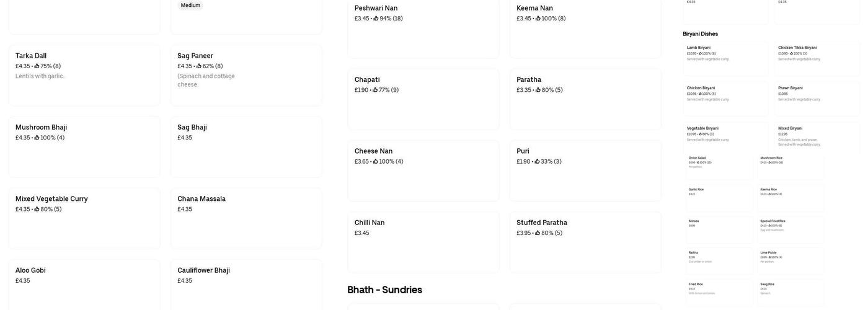
Task: Click Mushroom Bhaji's thumbs-up rating icon
Action: coord(37,138)
